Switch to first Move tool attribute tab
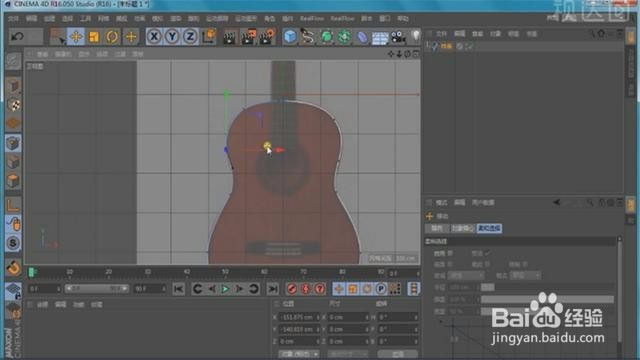Viewport: 640px width, 360px height. (437, 229)
